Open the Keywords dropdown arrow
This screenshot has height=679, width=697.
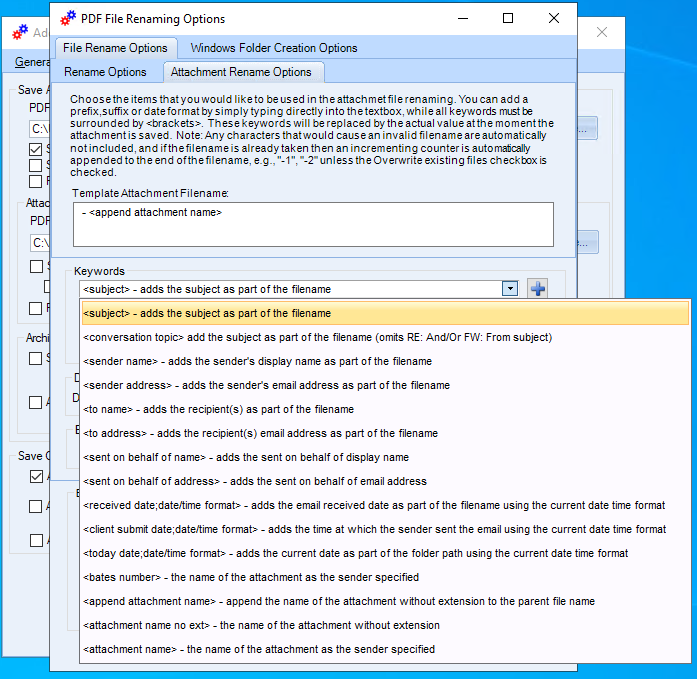(x=510, y=289)
